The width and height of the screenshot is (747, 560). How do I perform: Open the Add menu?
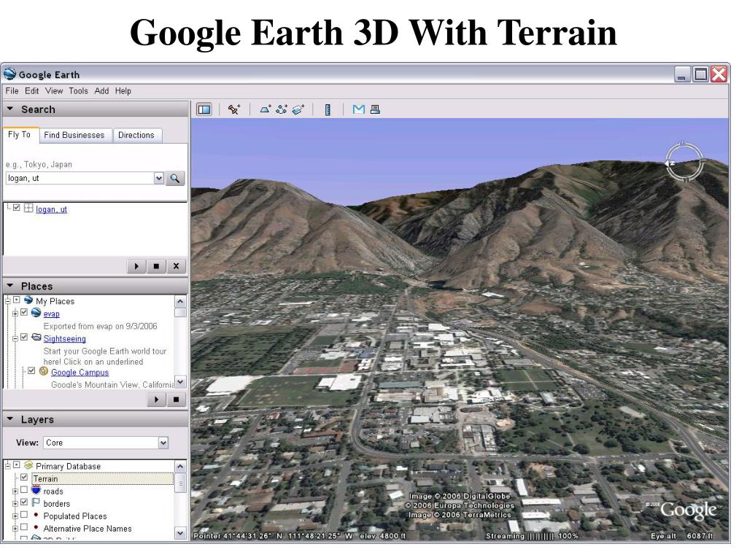[101, 91]
